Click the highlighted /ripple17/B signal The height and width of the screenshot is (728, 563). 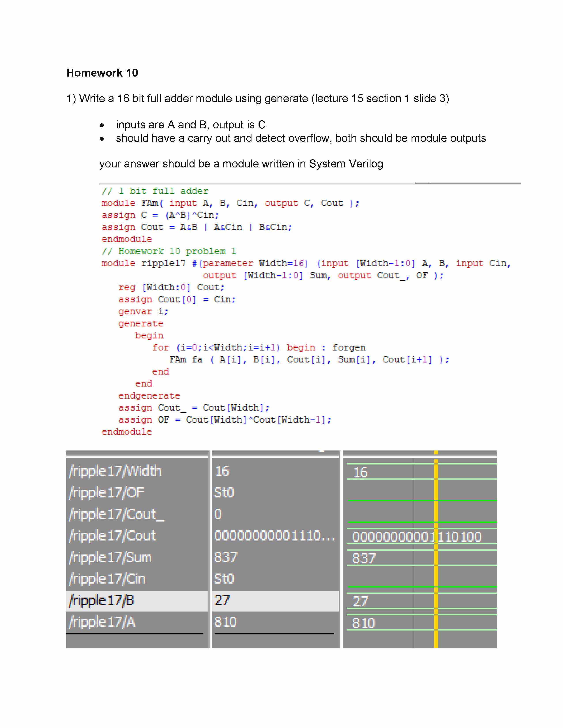click(x=101, y=600)
